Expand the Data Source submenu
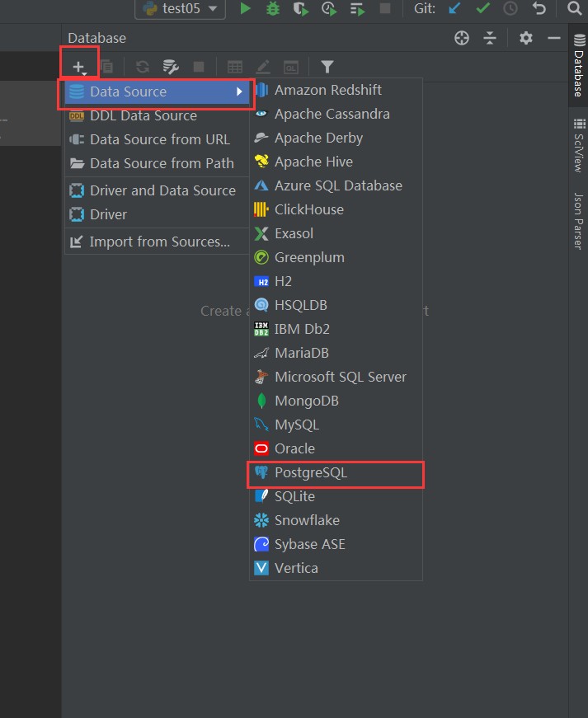Viewport: 588px width, 718px height. click(x=157, y=92)
